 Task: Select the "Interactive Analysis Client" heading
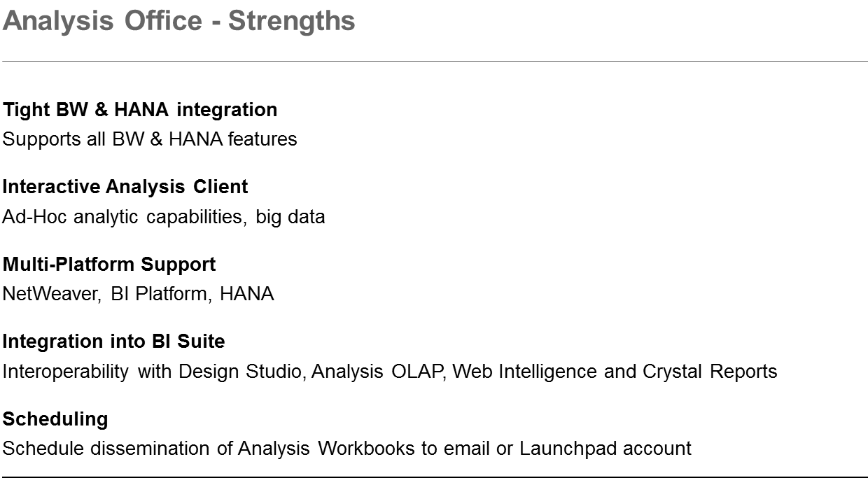pos(125,187)
